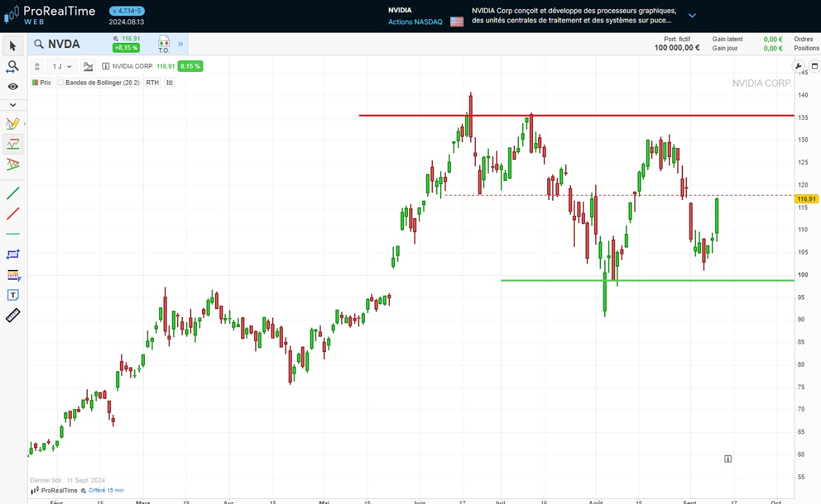Open the pencil drawing tools
This screenshot has width=821, height=504.
[x=13, y=123]
